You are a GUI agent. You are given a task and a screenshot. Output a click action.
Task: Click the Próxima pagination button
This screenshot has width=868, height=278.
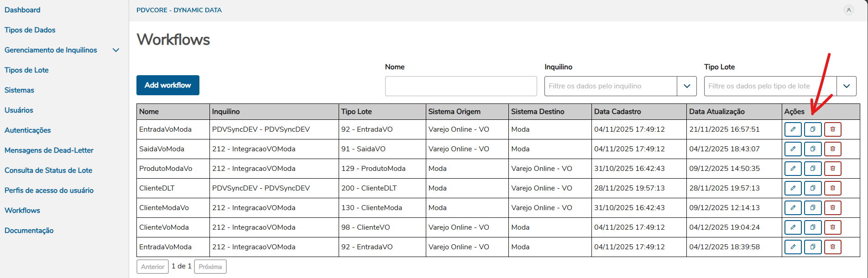210,267
